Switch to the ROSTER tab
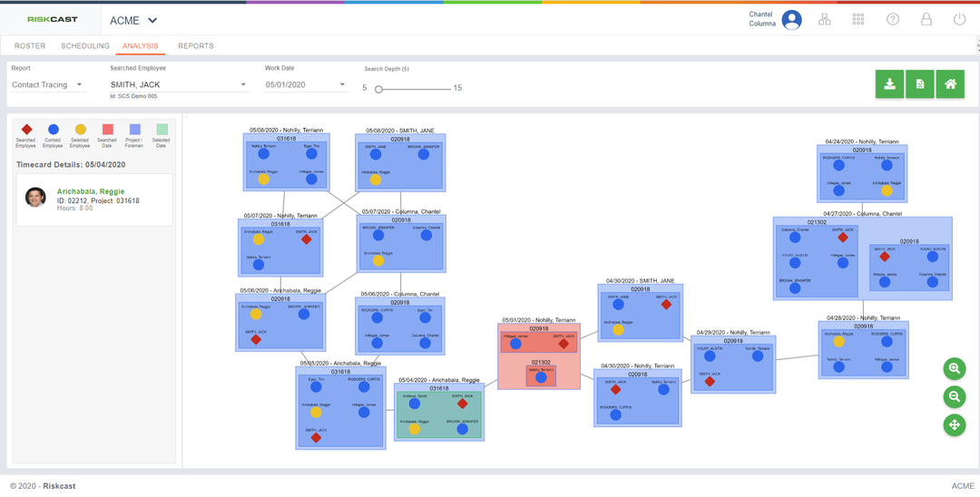 (30, 46)
